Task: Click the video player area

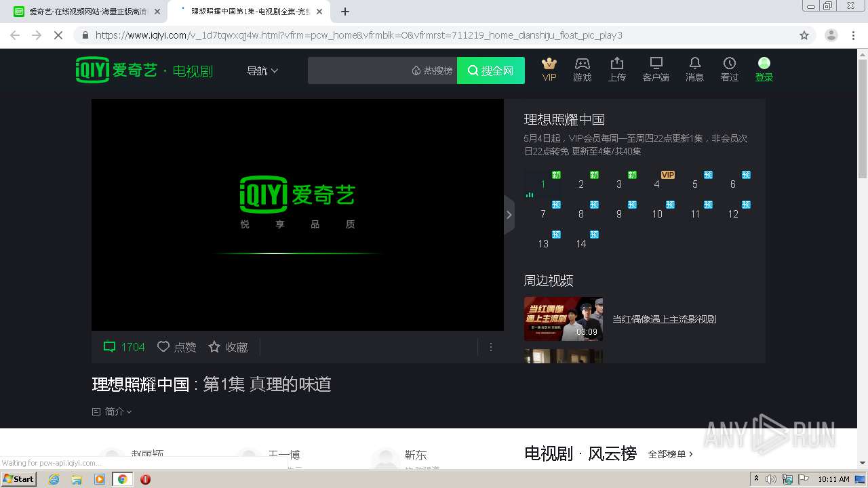Action: point(298,215)
